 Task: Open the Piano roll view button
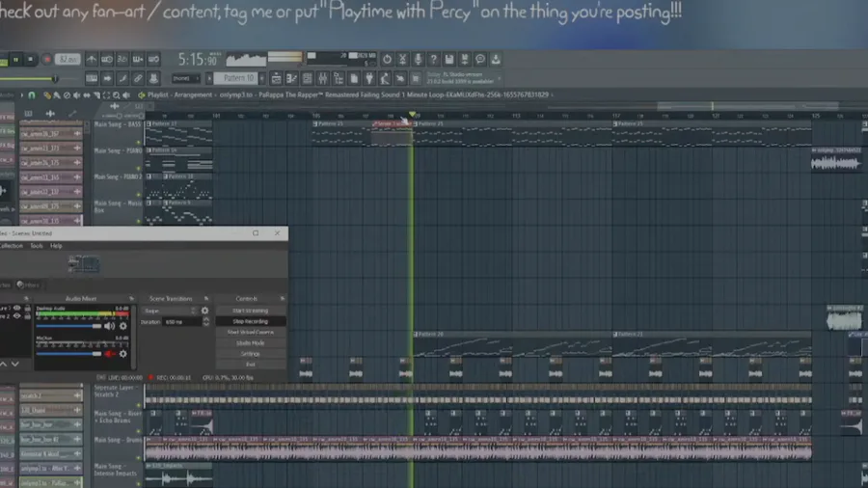291,78
